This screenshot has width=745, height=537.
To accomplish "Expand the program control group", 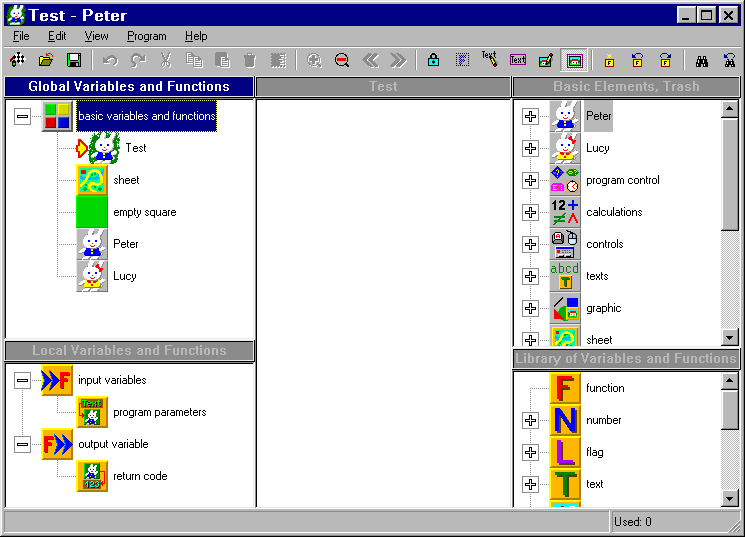I will point(530,180).
